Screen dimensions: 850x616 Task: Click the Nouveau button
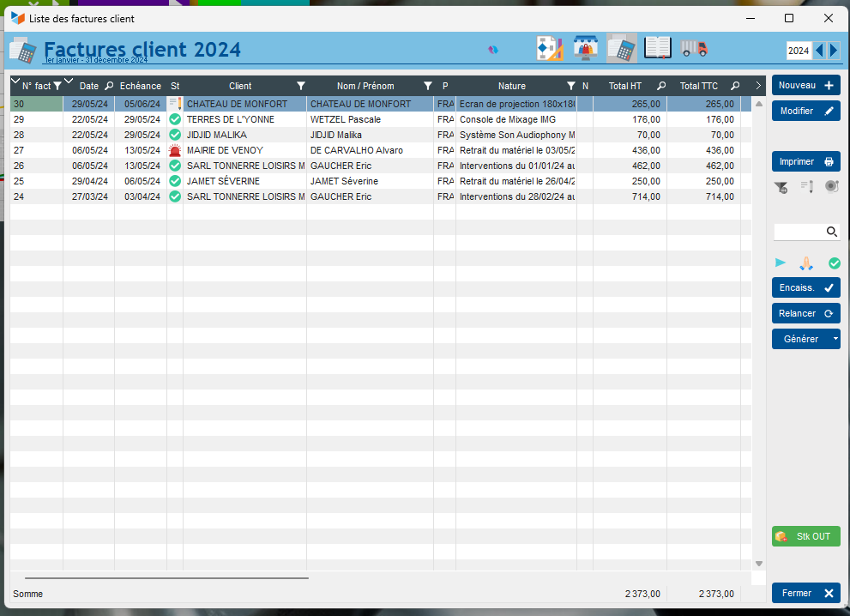(x=805, y=85)
